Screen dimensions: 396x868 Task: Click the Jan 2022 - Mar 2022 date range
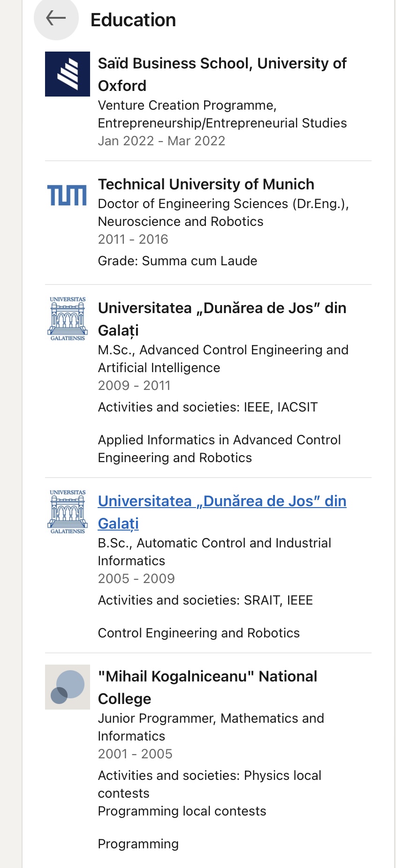click(161, 141)
